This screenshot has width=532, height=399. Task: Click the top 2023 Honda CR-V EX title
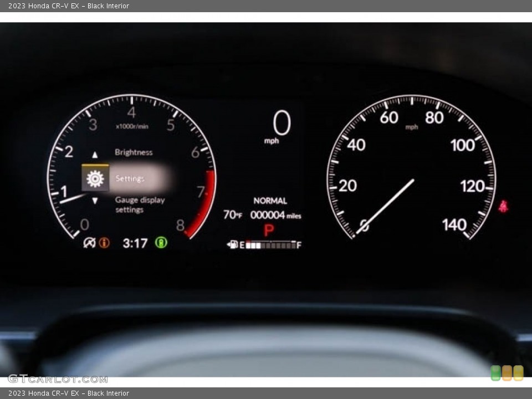pos(69,6)
